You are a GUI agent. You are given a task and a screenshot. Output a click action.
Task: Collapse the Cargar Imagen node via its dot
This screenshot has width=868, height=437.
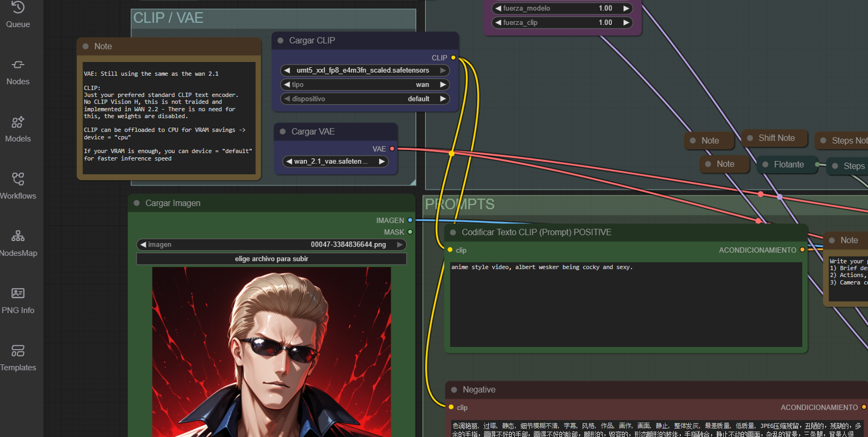pyautogui.click(x=137, y=203)
